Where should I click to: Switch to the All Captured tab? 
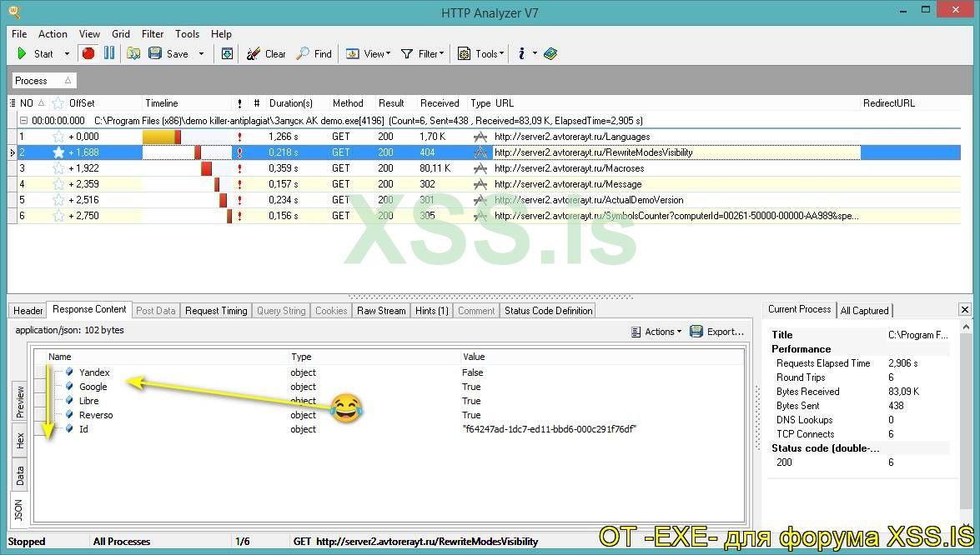(x=864, y=310)
